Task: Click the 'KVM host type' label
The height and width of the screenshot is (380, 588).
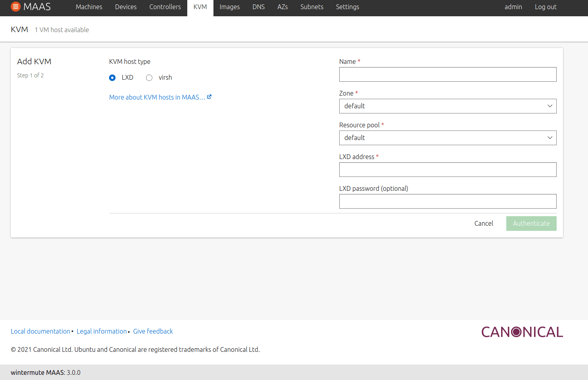Action: click(x=130, y=62)
